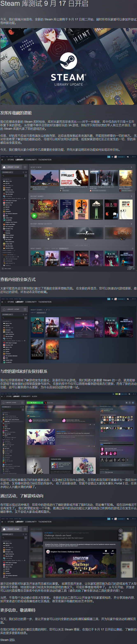The image size is (137, 644).
Task: Close the Challenge Islands event overlay with the X
Action: click(x=121, y=531)
